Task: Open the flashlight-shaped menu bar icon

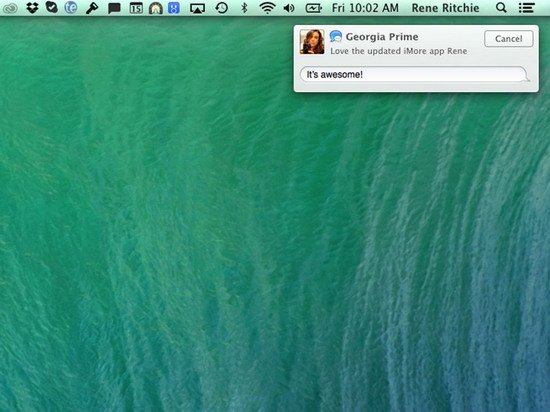Action: click(x=92, y=8)
